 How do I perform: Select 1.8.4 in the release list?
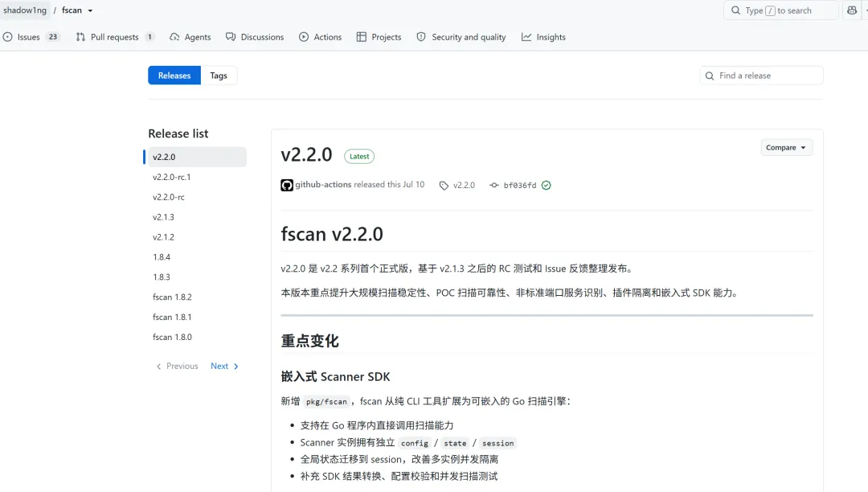pos(162,256)
